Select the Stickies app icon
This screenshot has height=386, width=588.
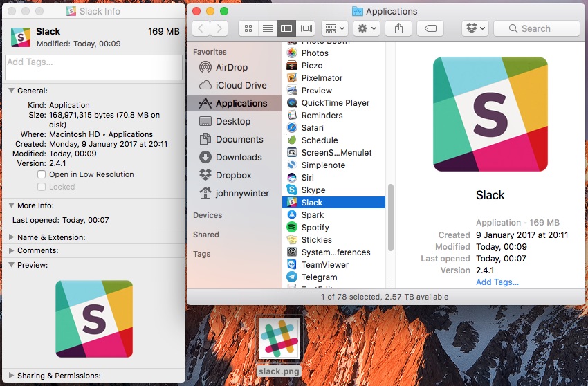point(292,240)
